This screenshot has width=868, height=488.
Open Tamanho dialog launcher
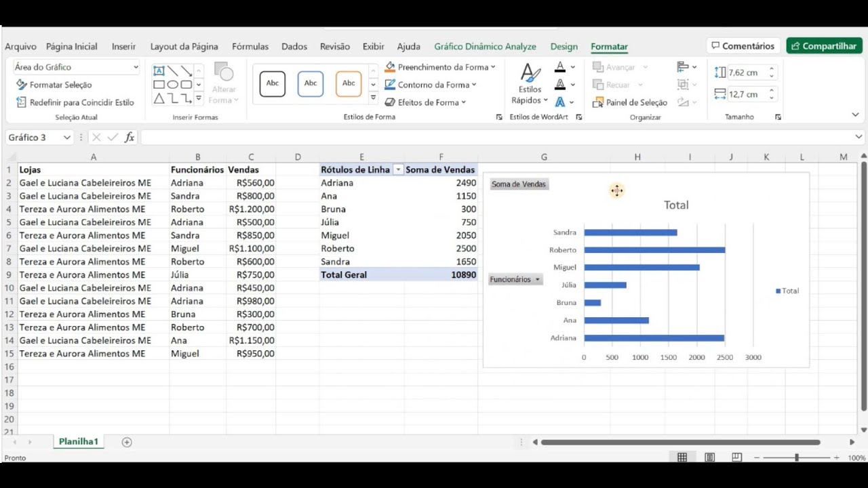(x=778, y=117)
